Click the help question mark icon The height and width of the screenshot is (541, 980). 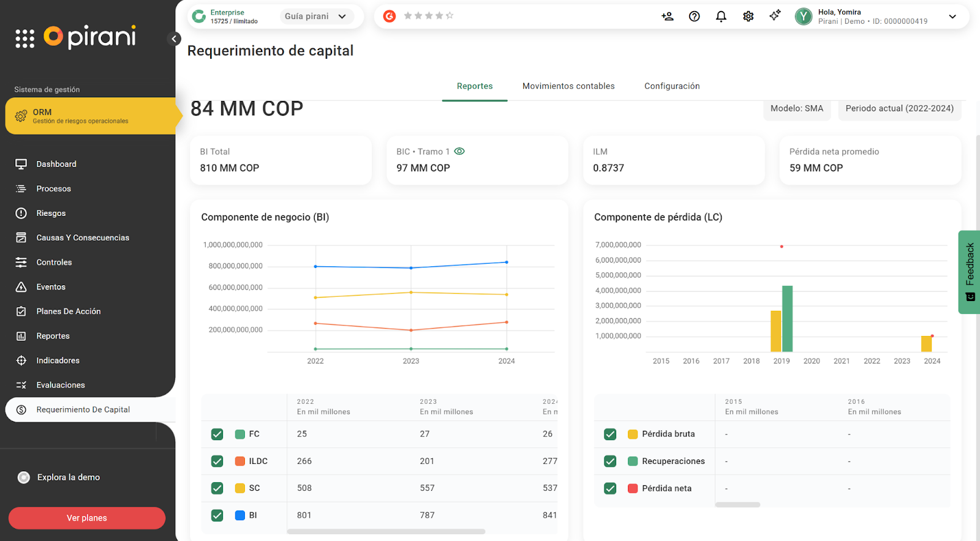point(694,17)
